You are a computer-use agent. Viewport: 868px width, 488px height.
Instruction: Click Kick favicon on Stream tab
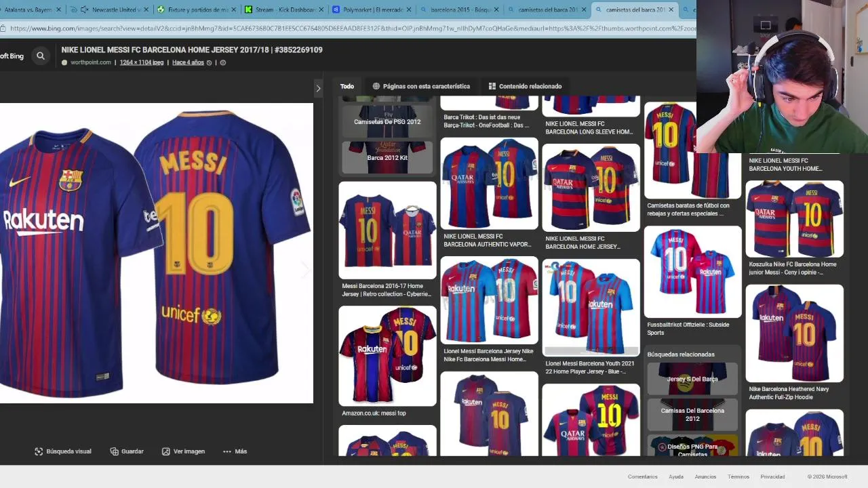(x=248, y=9)
